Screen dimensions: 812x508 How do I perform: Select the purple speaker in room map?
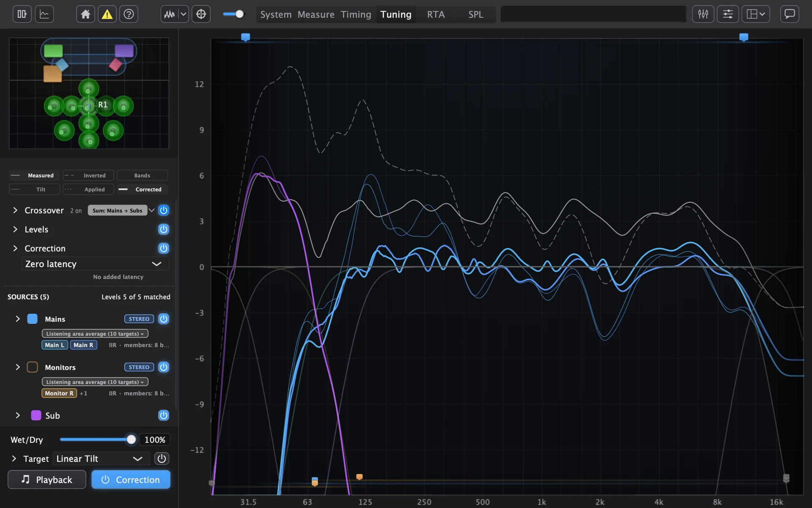tap(124, 51)
